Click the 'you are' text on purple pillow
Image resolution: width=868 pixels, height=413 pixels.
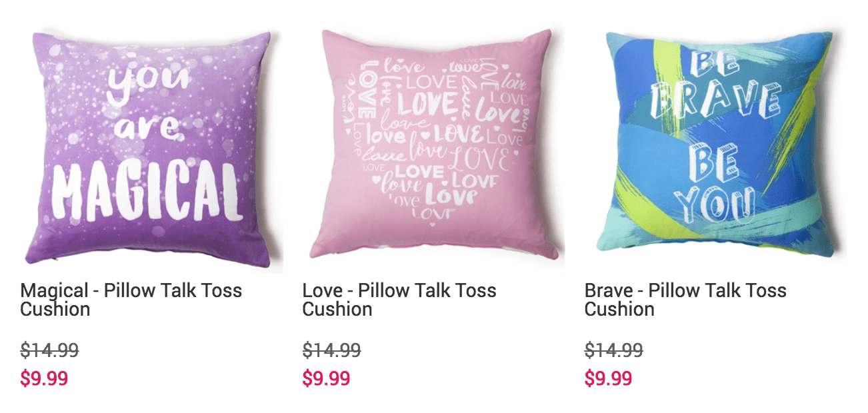[x=145, y=104]
